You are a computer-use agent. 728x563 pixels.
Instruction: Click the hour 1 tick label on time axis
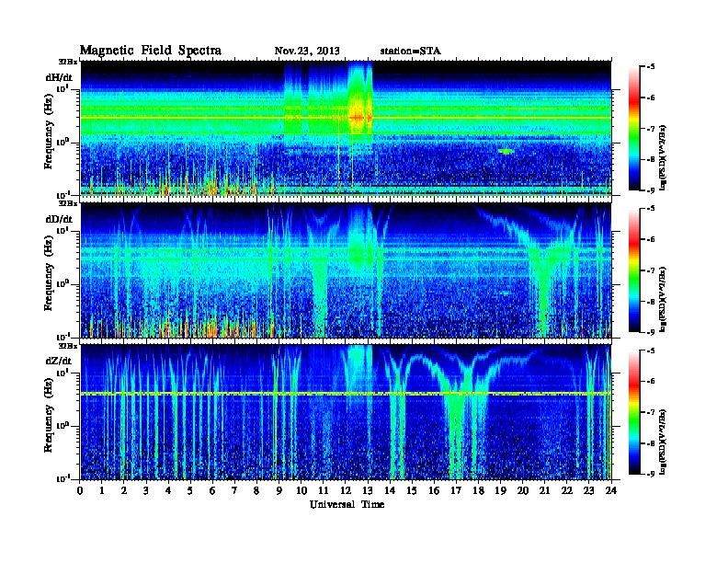pyautogui.click(x=102, y=491)
